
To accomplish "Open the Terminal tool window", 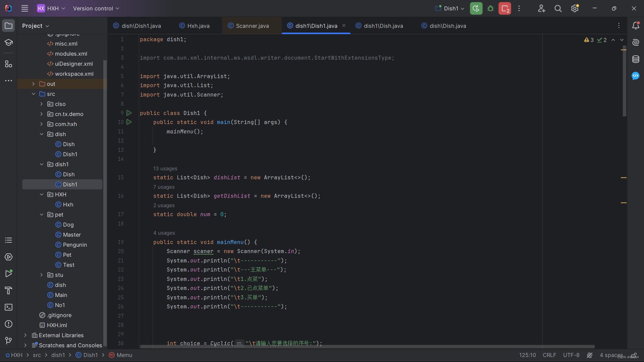I will pyautogui.click(x=8, y=307).
